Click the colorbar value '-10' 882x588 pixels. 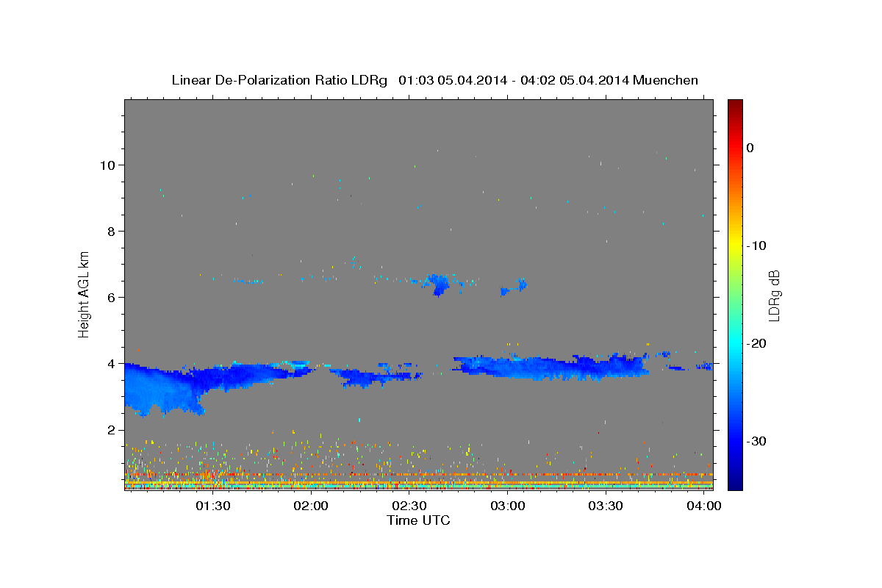(x=756, y=245)
